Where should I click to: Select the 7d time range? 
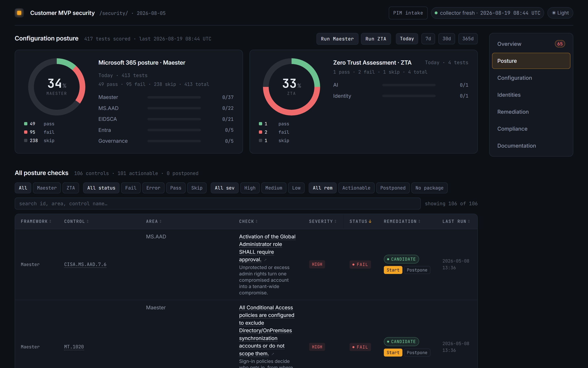[x=428, y=39]
